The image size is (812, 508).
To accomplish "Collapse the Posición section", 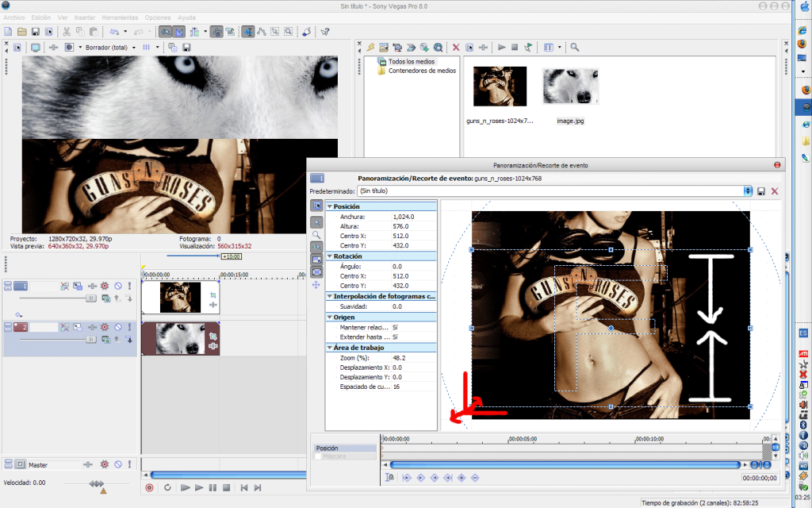I will click(x=329, y=206).
